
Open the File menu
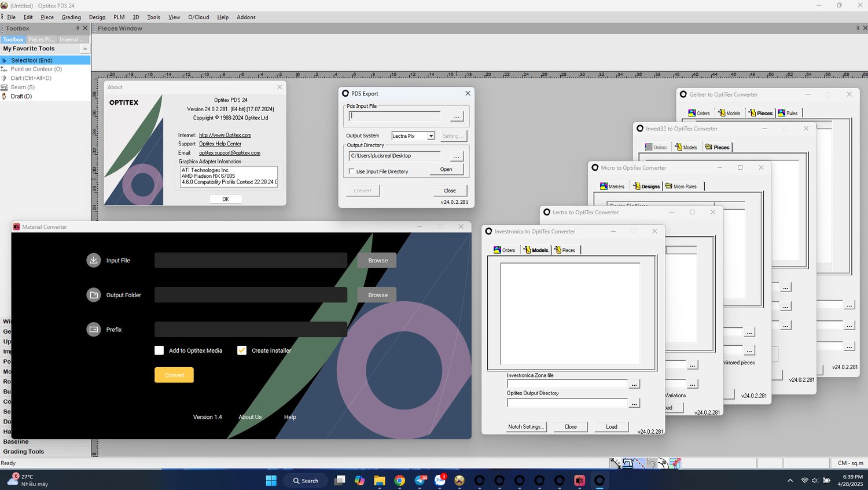pyautogui.click(x=11, y=17)
